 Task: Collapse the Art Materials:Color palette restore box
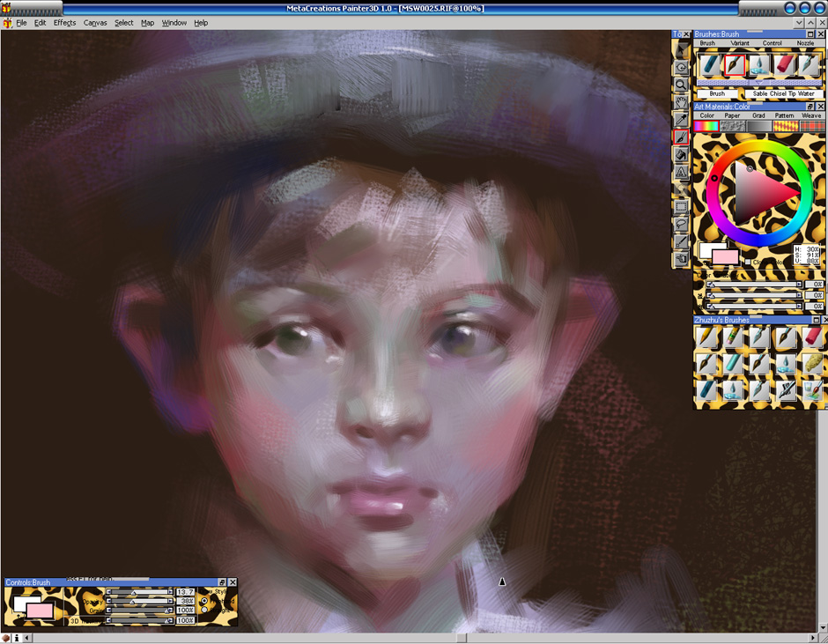810,107
